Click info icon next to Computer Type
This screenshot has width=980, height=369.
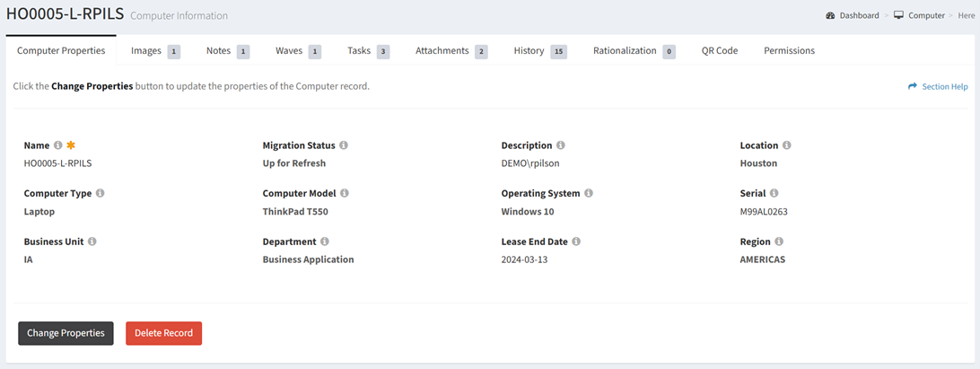tap(101, 193)
